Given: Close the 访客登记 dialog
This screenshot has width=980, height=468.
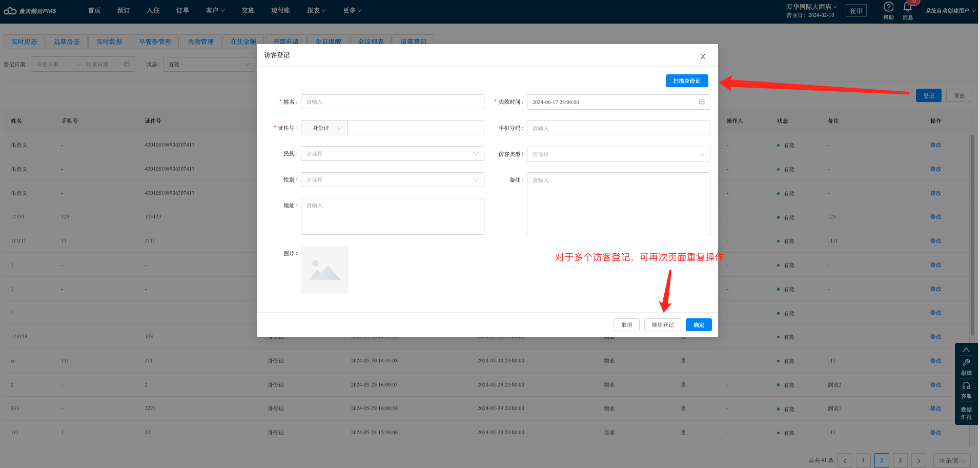Looking at the screenshot, I should [703, 56].
